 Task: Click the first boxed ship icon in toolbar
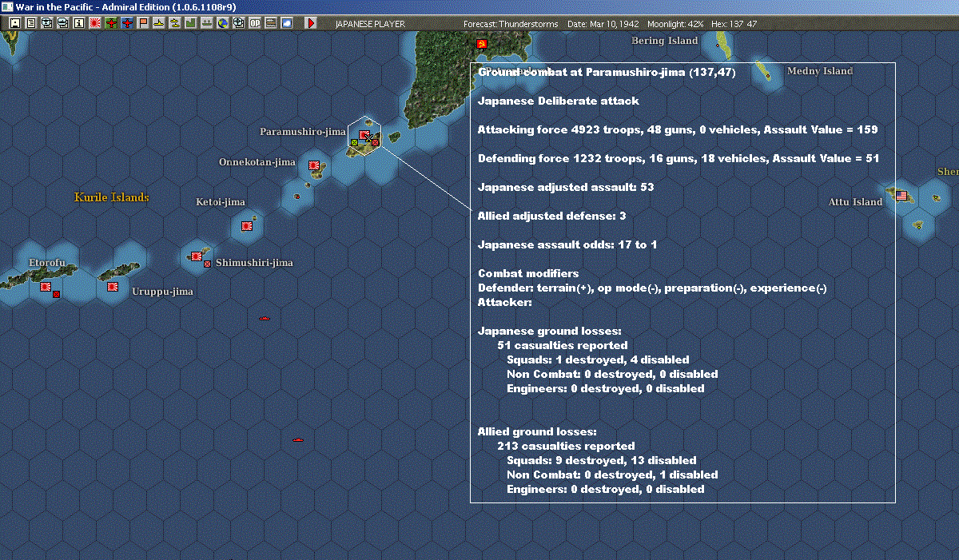pos(46,23)
